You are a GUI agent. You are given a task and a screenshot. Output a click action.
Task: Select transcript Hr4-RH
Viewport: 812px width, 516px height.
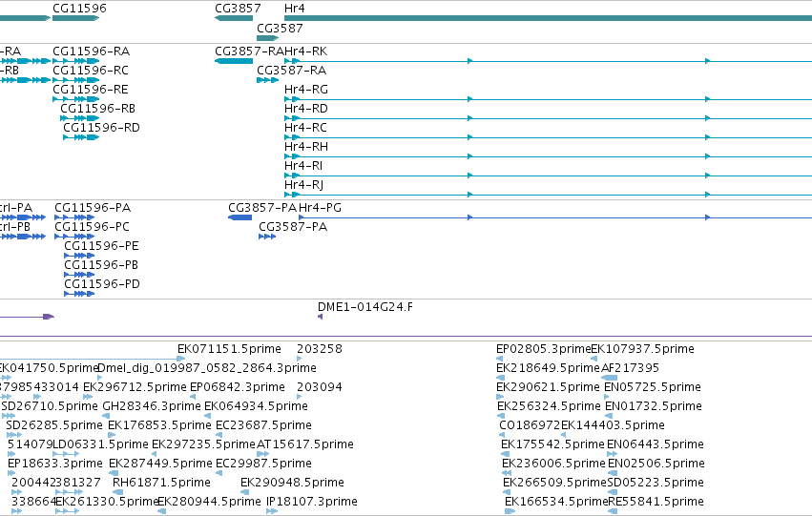click(x=306, y=147)
